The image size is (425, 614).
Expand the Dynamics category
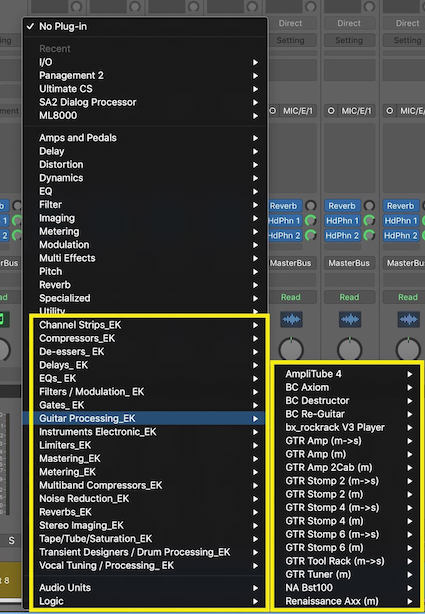[145, 178]
